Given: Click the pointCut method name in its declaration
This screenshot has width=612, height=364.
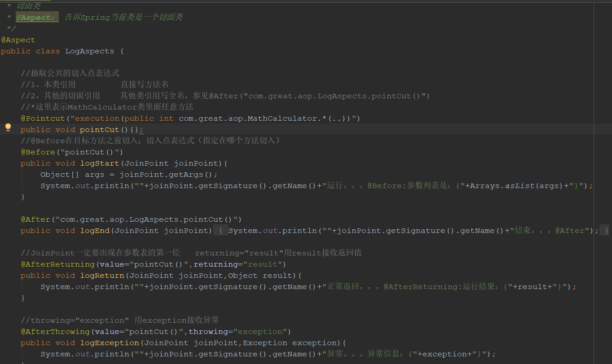Looking at the screenshot, I should 99,130.
